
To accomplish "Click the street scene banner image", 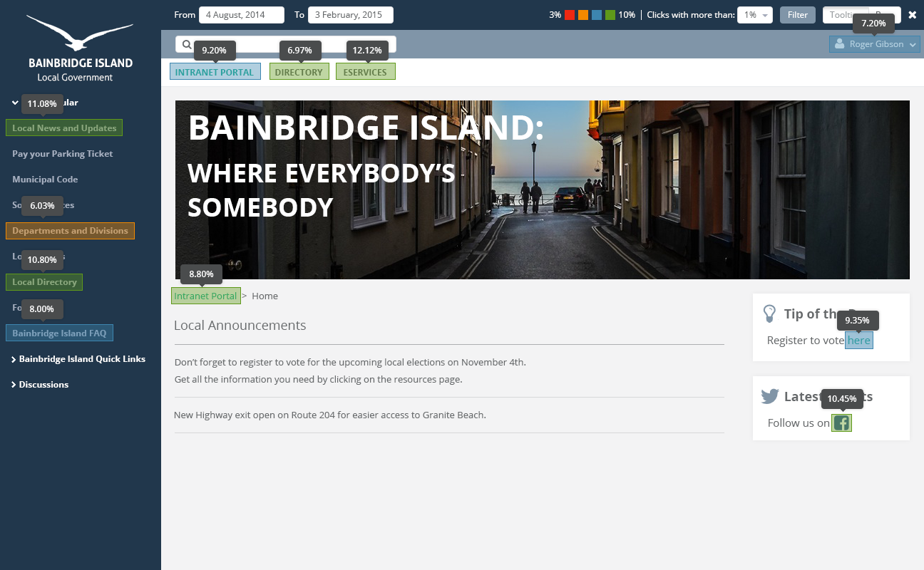I will [x=543, y=190].
